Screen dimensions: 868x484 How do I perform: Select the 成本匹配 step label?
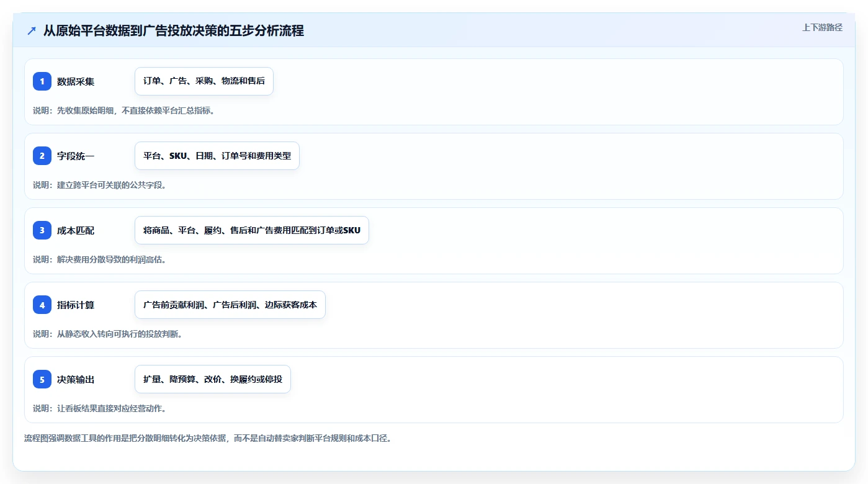point(76,230)
